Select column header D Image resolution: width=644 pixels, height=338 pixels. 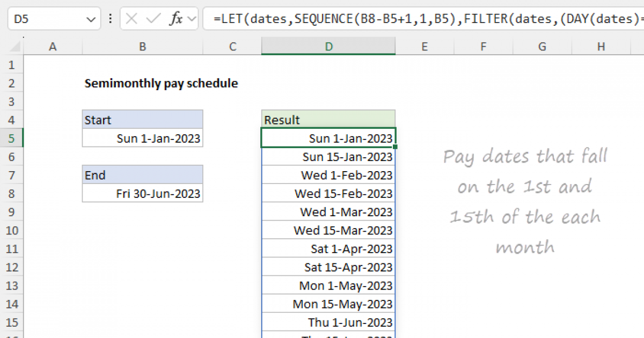(x=328, y=47)
